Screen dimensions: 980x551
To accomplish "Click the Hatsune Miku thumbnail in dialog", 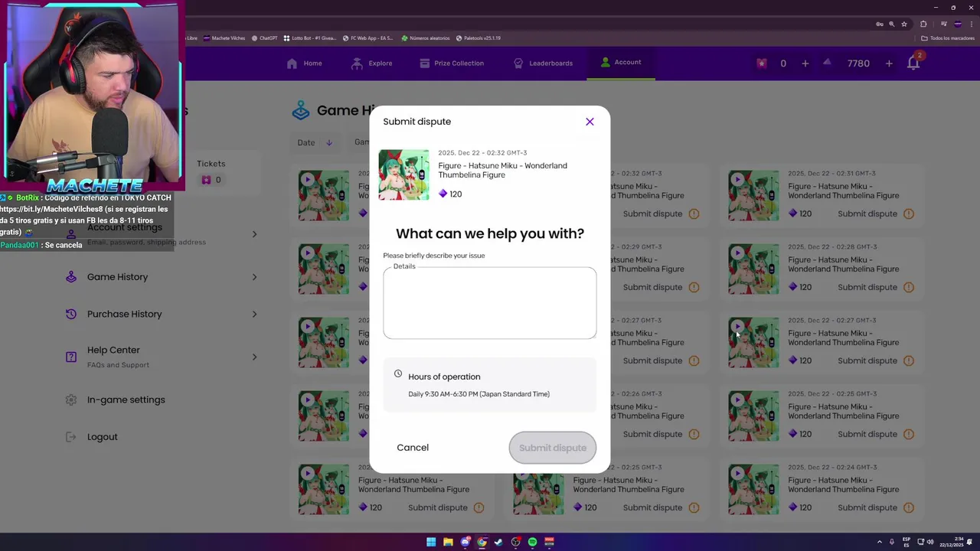I will pos(404,174).
